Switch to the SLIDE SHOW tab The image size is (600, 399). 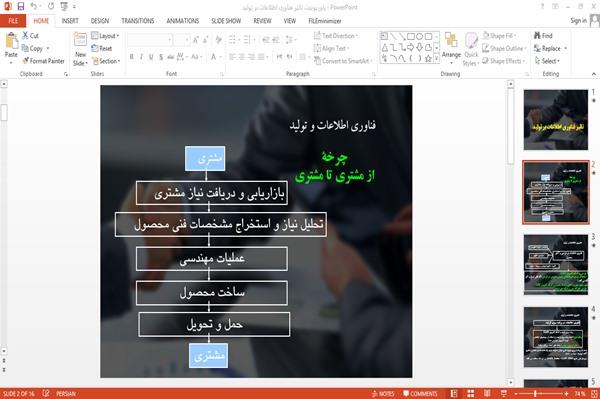(226, 21)
